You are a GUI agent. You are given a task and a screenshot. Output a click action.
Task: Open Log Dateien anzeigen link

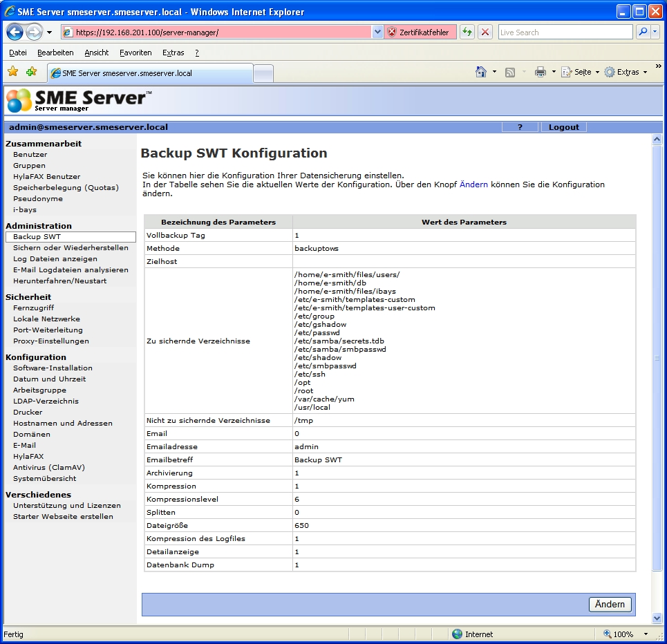pos(55,258)
